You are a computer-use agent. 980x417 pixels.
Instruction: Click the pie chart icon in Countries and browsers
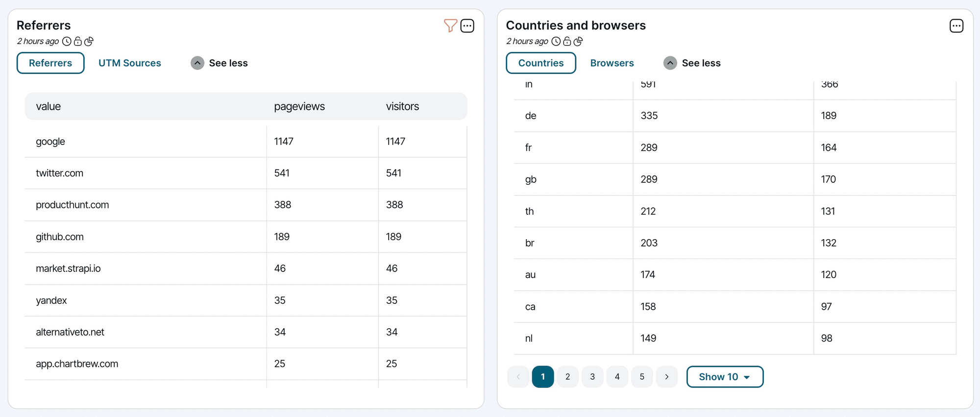(x=578, y=42)
